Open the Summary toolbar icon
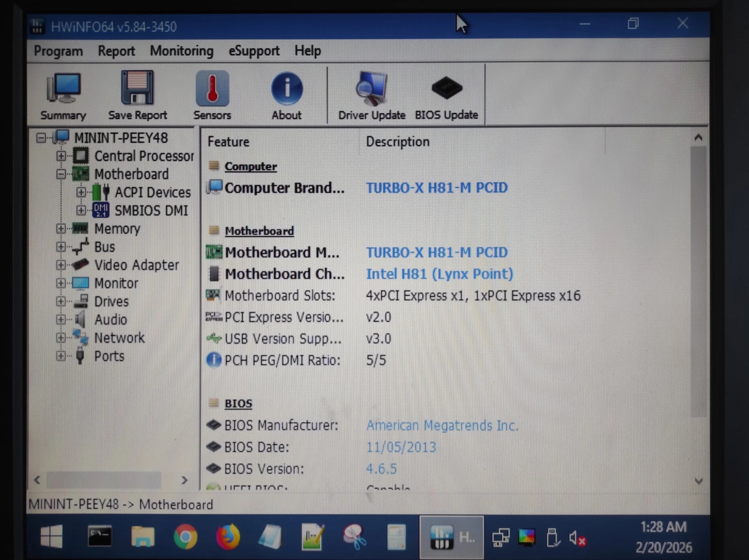Image resolution: width=749 pixels, height=560 pixels. click(63, 95)
